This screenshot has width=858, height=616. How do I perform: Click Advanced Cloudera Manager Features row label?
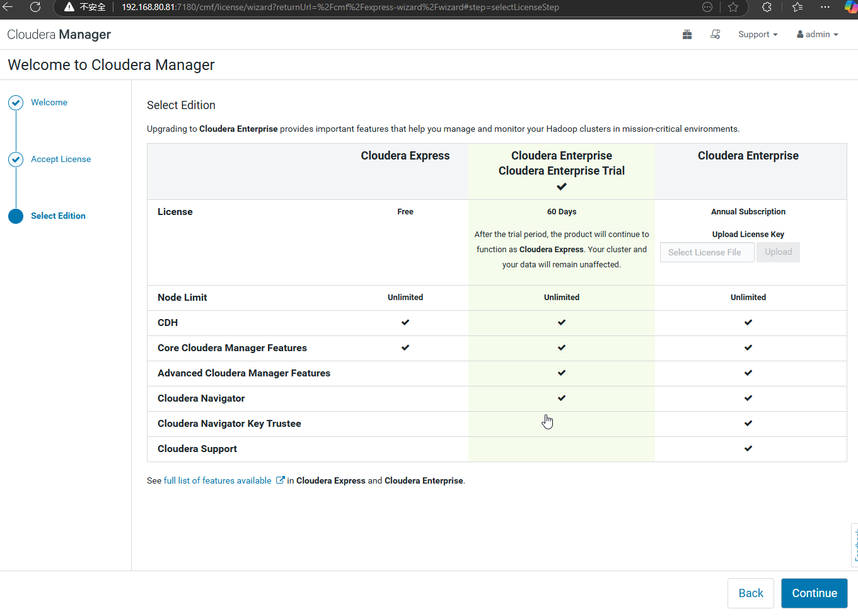244,373
